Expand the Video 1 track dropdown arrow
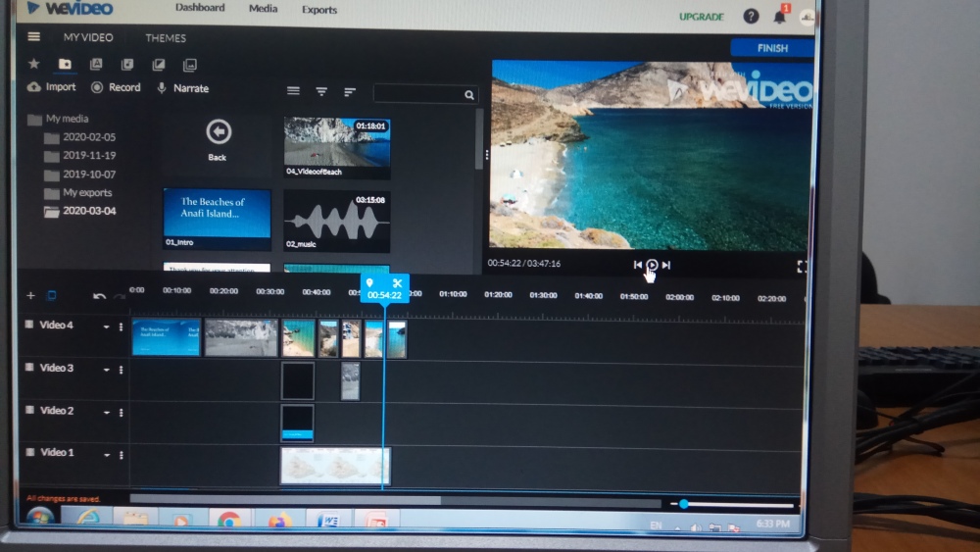The width and height of the screenshot is (980, 552). [x=106, y=455]
